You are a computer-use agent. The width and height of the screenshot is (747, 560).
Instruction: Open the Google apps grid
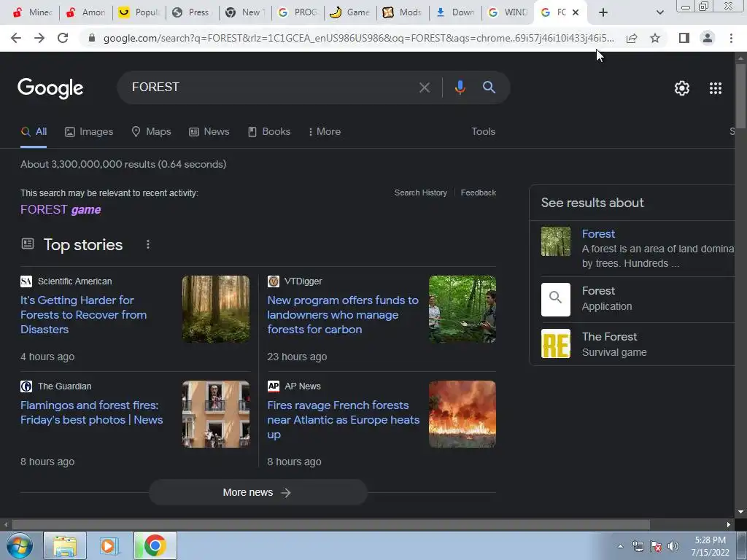716,88
